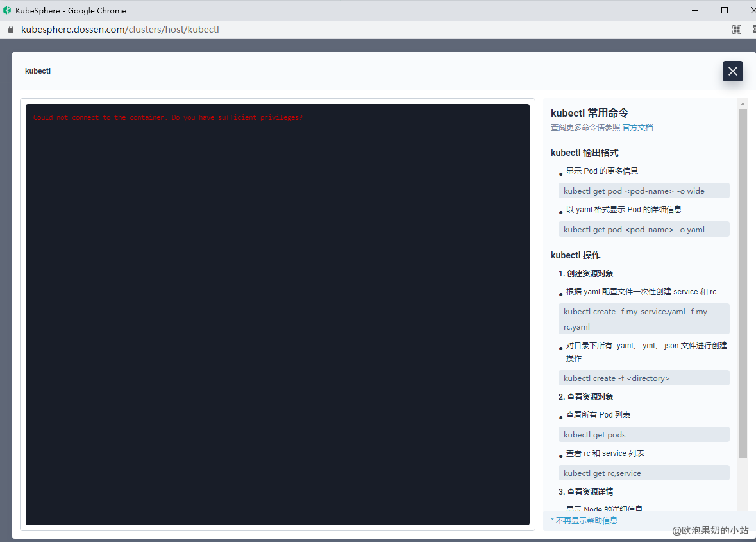Select the 'kubectl get pod <pod-name> -o yaml' command
Viewport: 756px width, 542px height.
[x=644, y=230]
